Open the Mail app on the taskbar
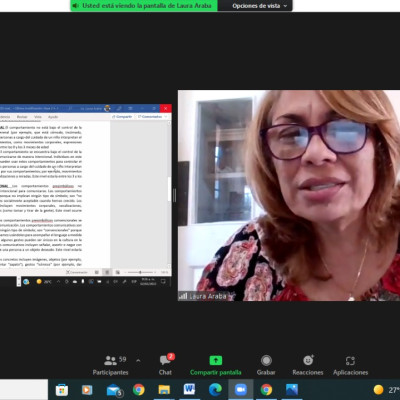400x400 pixels. [114, 390]
